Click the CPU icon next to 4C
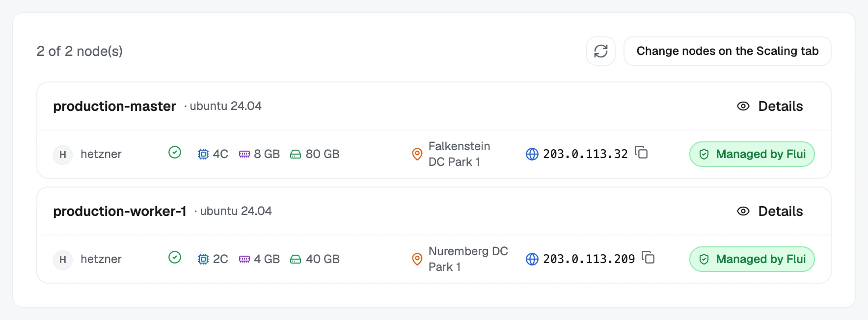This screenshot has width=868, height=320. (x=203, y=154)
